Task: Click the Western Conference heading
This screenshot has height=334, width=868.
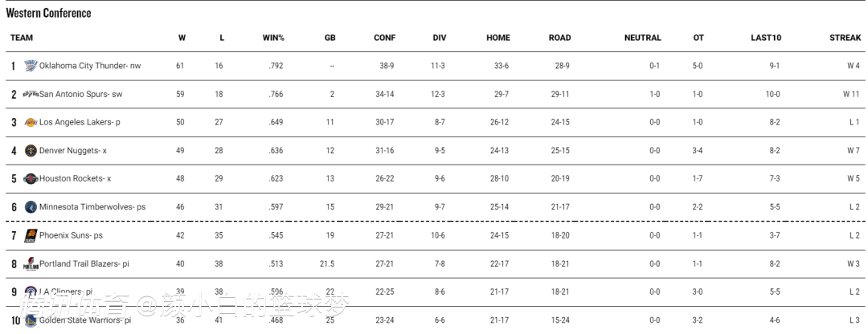Action: pyautogui.click(x=48, y=13)
